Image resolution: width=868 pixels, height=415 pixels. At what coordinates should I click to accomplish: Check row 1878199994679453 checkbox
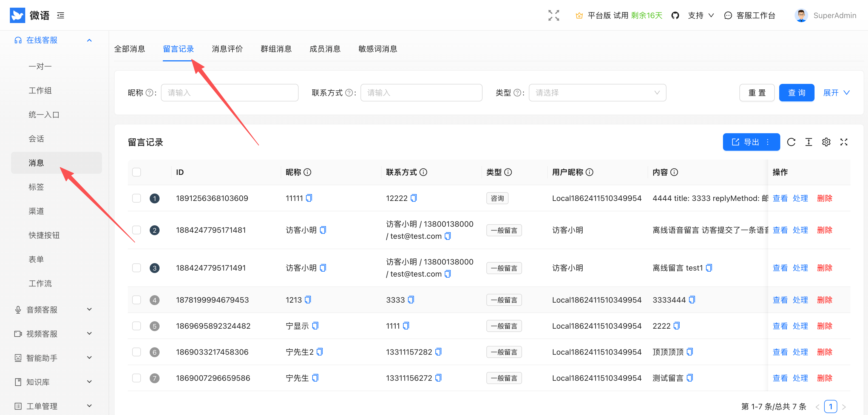137,300
